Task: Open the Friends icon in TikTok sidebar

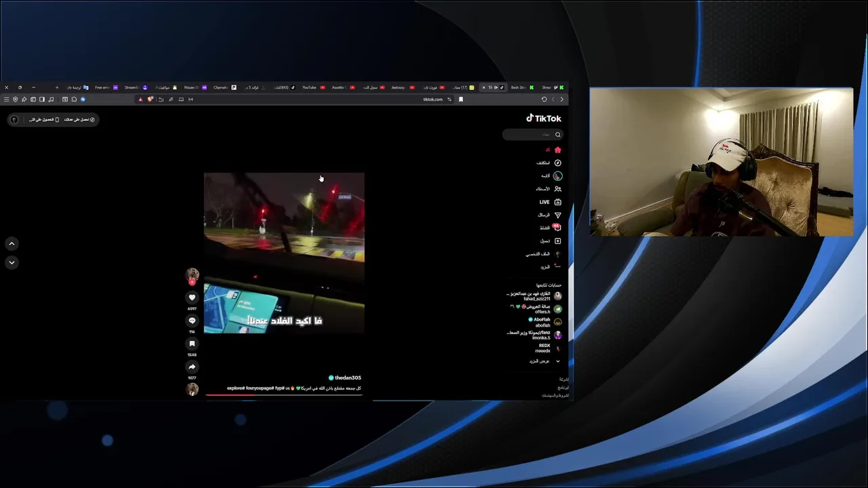Action: tap(557, 189)
